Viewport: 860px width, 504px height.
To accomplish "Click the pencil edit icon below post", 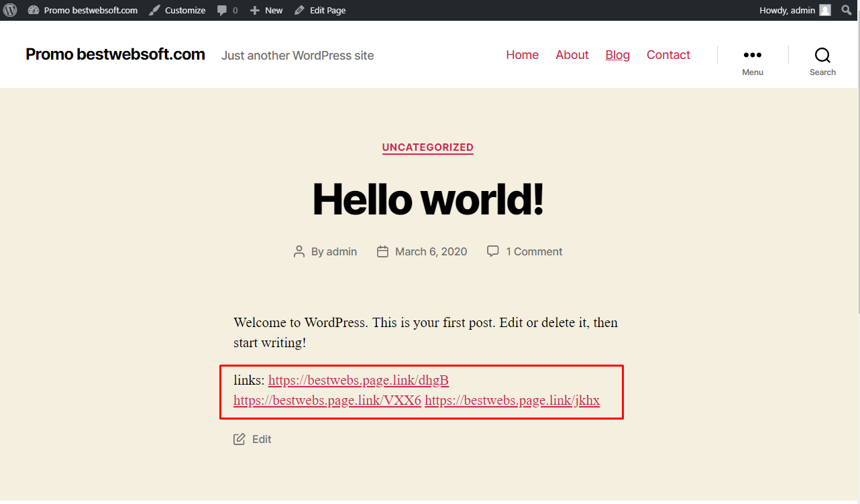I will (239, 439).
